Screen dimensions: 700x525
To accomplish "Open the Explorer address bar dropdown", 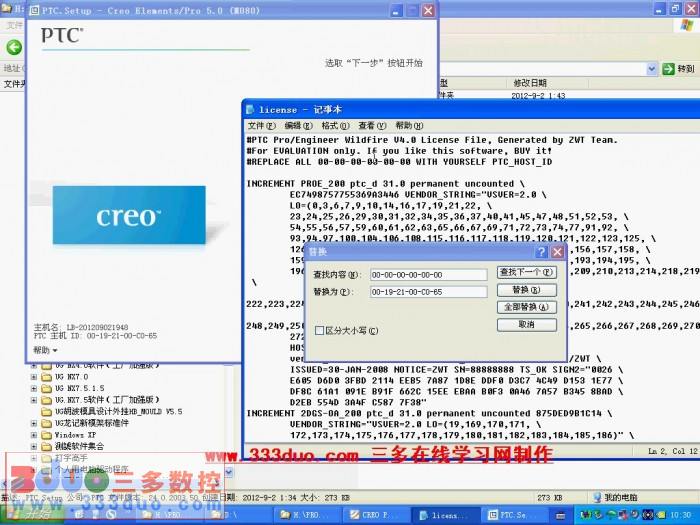I will pyautogui.click(x=651, y=69).
